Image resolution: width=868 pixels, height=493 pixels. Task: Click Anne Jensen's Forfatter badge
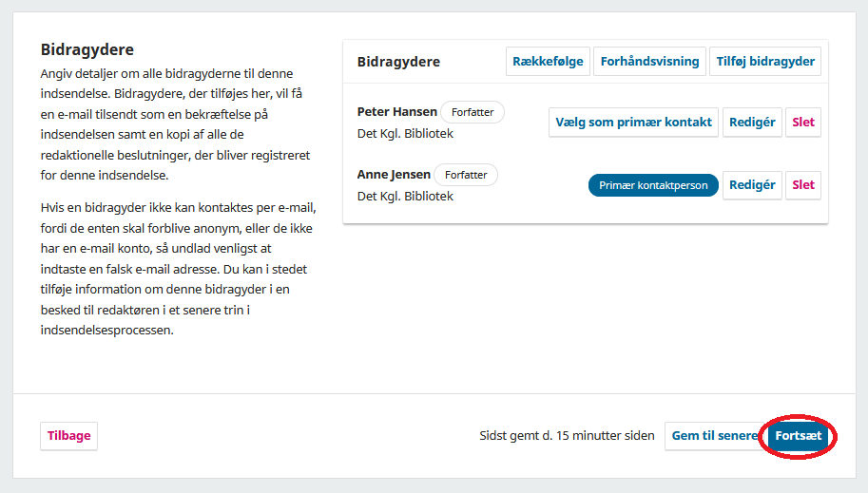point(466,175)
